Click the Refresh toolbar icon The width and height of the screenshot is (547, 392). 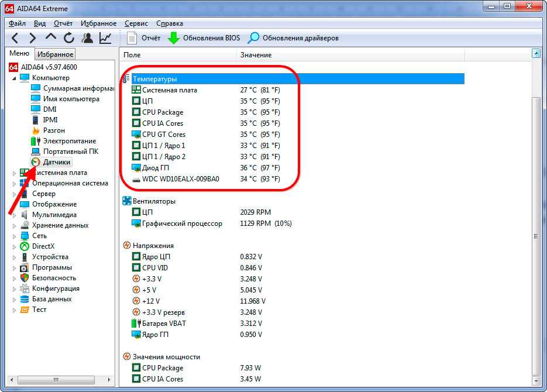point(69,38)
